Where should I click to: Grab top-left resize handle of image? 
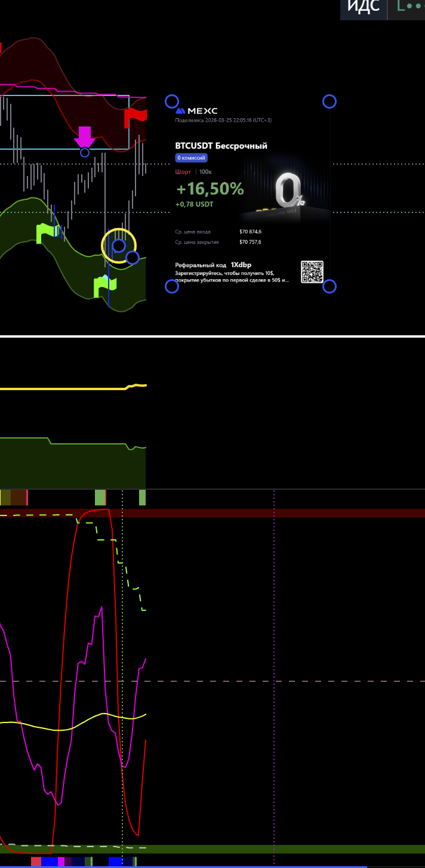click(171, 101)
